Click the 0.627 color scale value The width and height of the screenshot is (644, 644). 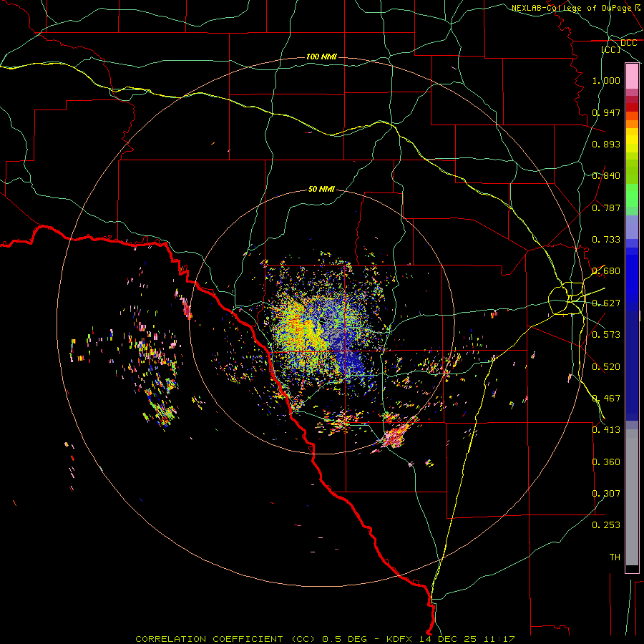click(606, 303)
